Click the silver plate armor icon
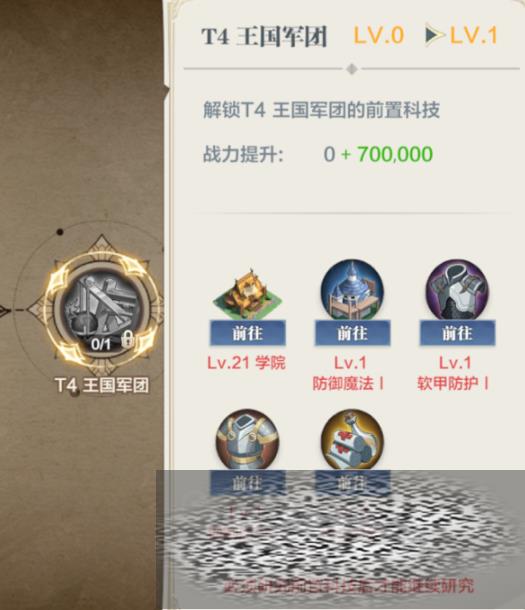This screenshot has height=610, width=525. pyautogui.click(x=247, y=440)
